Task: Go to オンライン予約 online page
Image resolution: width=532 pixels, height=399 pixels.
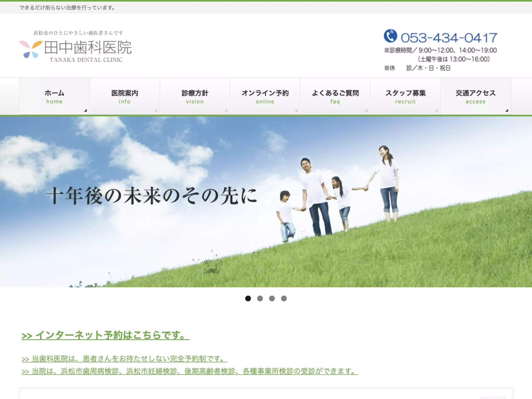Action: (265, 96)
